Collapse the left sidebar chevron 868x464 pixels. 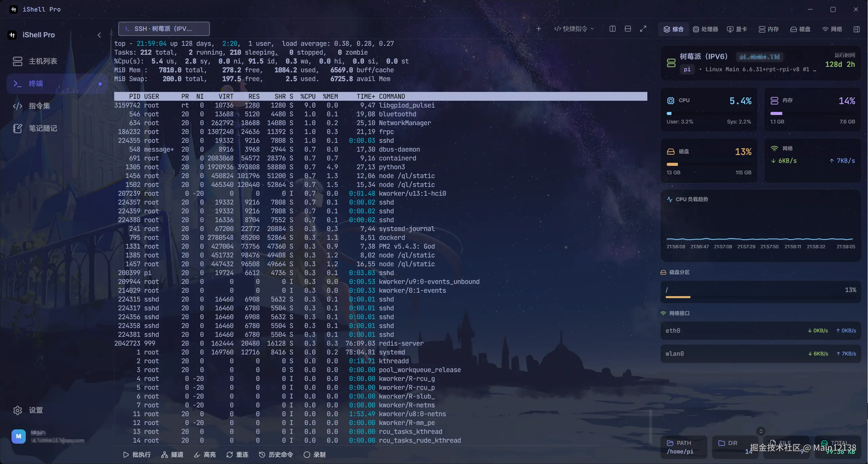(99, 35)
